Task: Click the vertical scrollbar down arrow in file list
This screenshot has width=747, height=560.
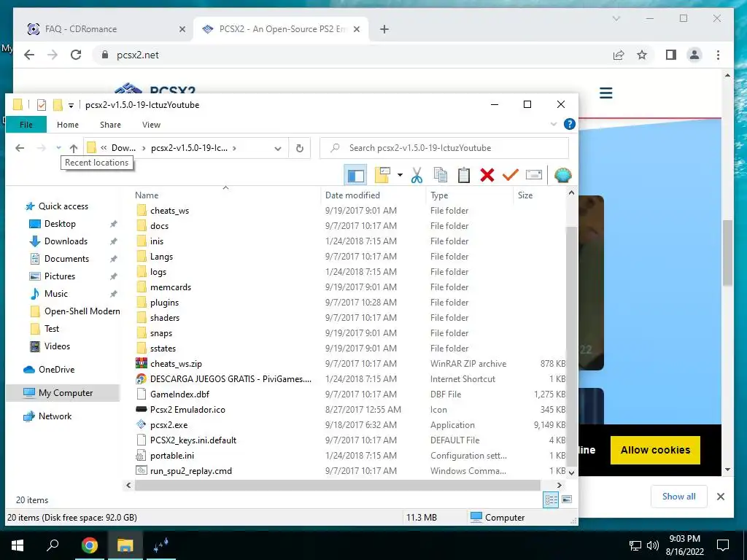Action: [x=571, y=472]
